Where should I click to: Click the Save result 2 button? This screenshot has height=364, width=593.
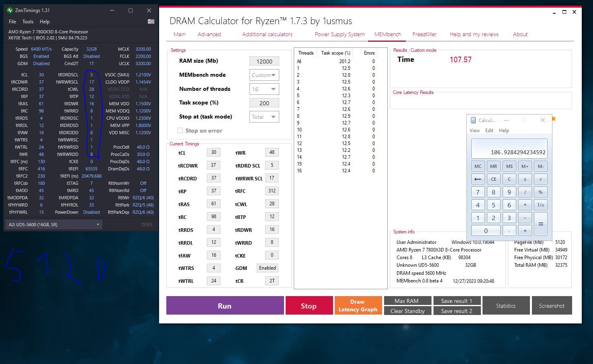click(x=457, y=311)
